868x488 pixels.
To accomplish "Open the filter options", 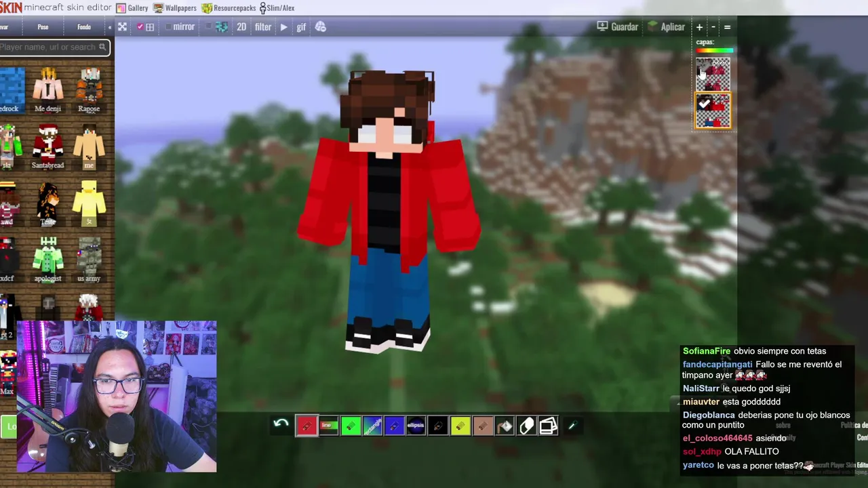I will click(x=263, y=27).
